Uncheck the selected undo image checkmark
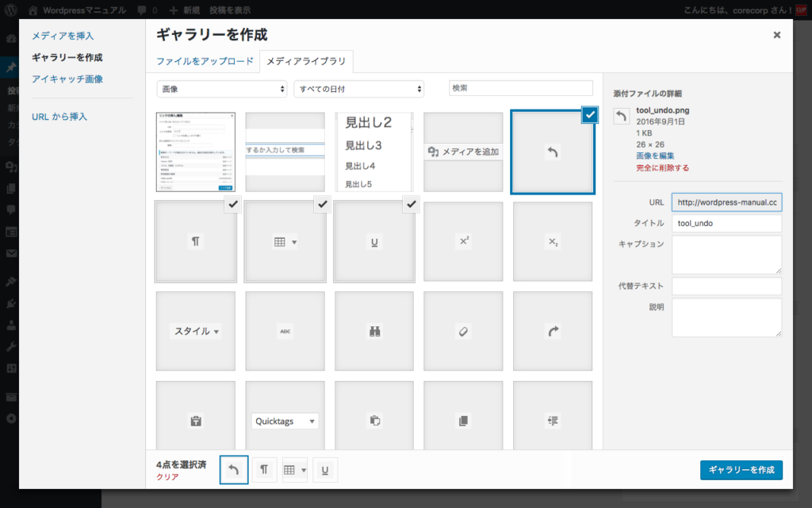The width and height of the screenshot is (812, 508). point(589,115)
